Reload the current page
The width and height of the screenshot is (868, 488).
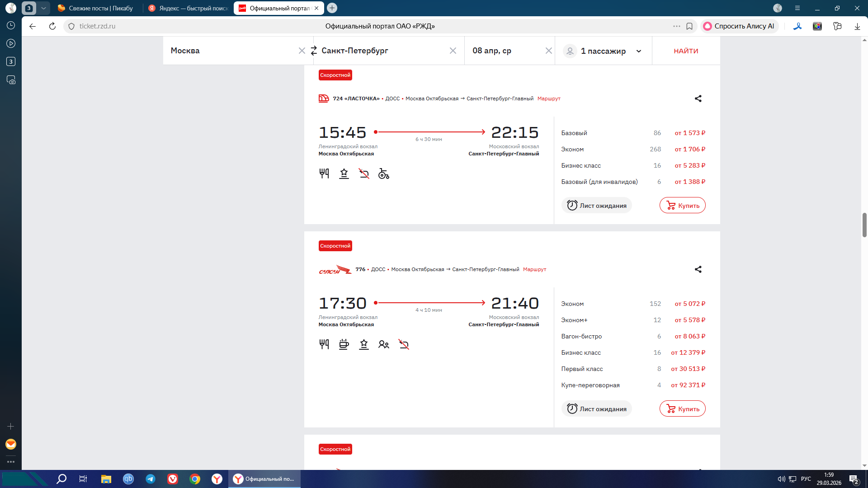click(52, 26)
